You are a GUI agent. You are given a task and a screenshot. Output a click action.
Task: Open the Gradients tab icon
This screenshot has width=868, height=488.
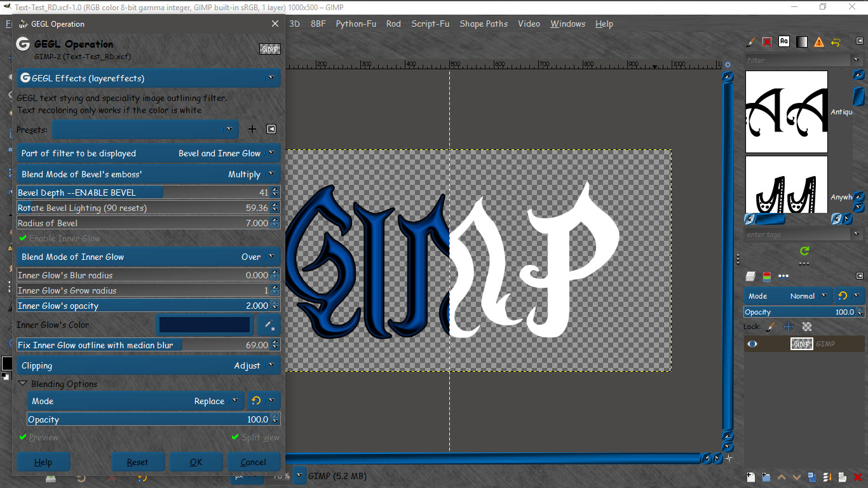tap(801, 42)
